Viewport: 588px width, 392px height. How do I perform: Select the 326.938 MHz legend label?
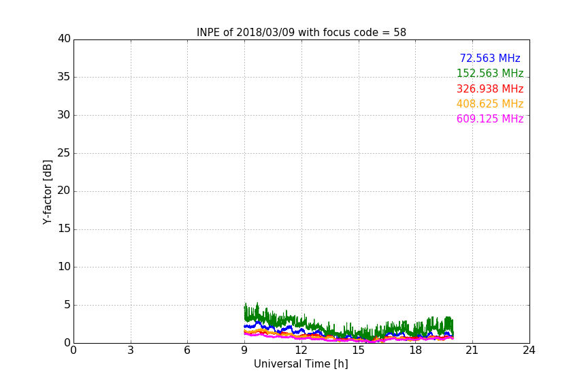490,89
